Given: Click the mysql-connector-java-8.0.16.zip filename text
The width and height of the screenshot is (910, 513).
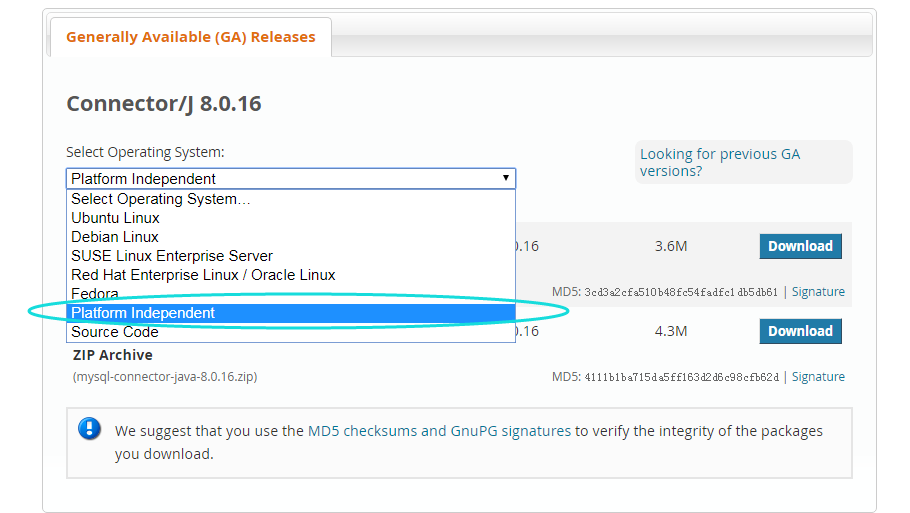Looking at the screenshot, I should click(x=165, y=377).
